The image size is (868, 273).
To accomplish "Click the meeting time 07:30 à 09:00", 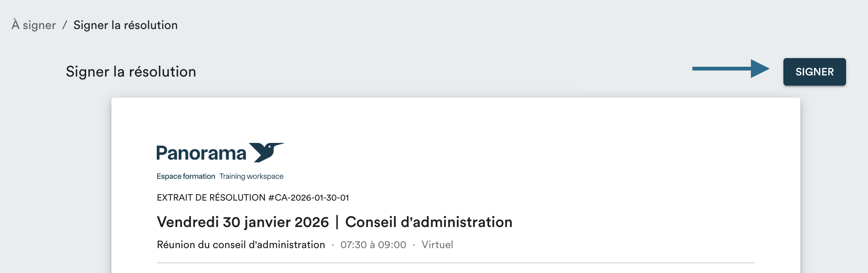I will click(x=373, y=245).
